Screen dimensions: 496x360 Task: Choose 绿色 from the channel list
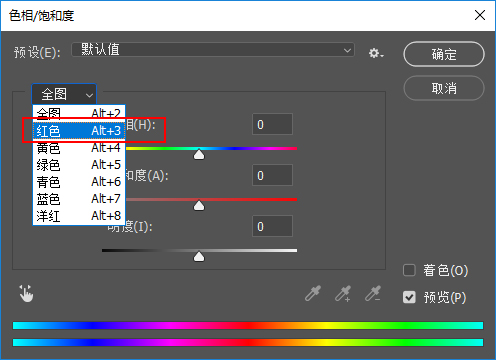pos(79,165)
